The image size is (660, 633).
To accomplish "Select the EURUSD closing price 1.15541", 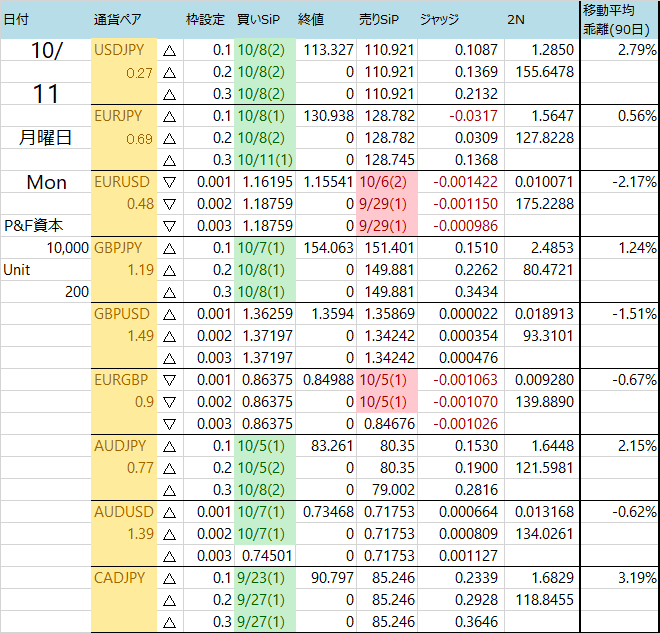I will pyautogui.click(x=328, y=182).
